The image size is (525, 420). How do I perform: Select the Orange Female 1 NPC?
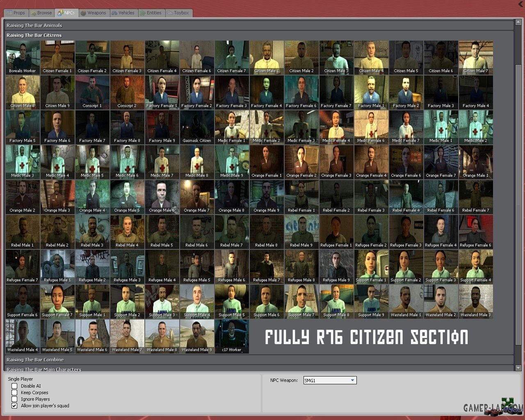(267, 162)
